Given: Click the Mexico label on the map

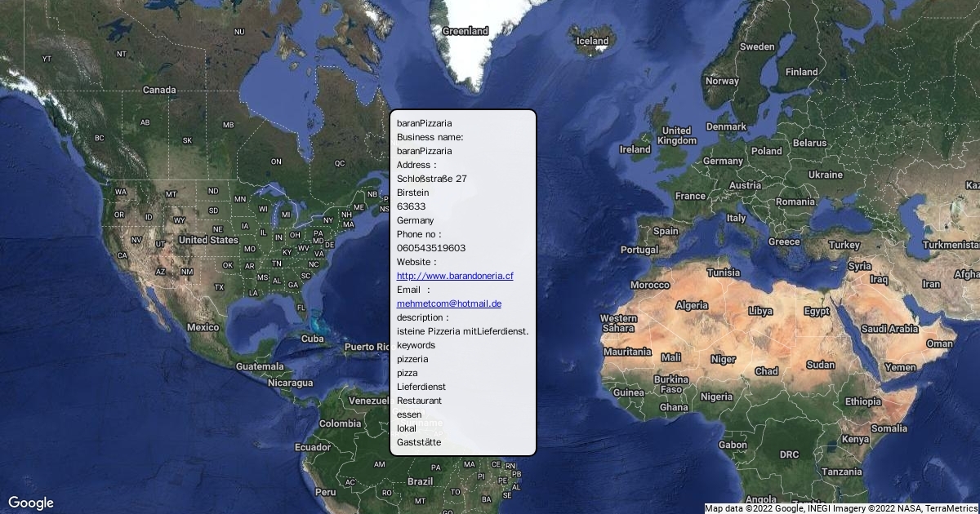Looking at the screenshot, I should (203, 327).
